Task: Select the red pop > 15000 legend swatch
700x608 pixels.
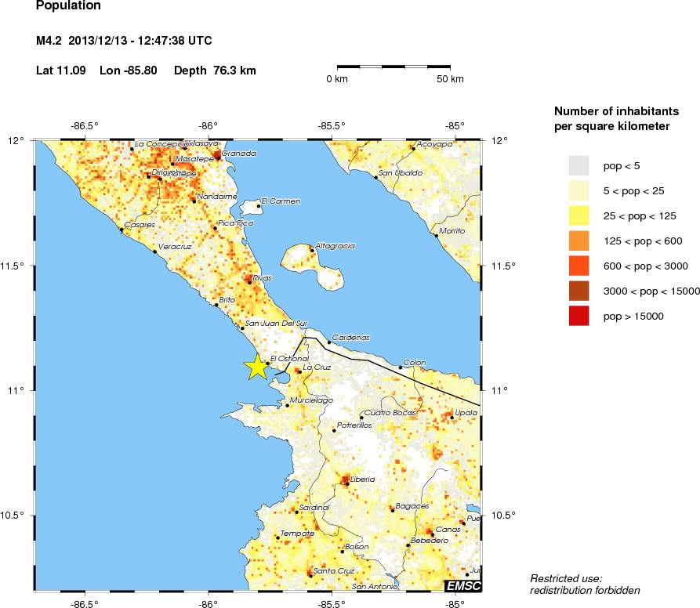Action: coord(578,316)
